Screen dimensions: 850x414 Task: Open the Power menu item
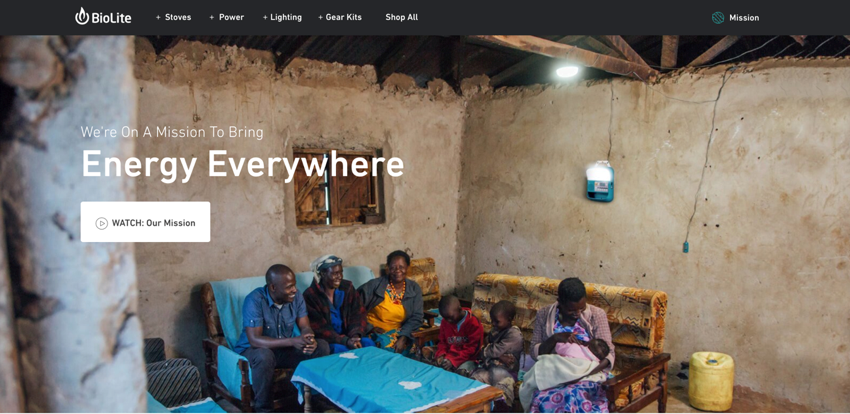(x=231, y=17)
